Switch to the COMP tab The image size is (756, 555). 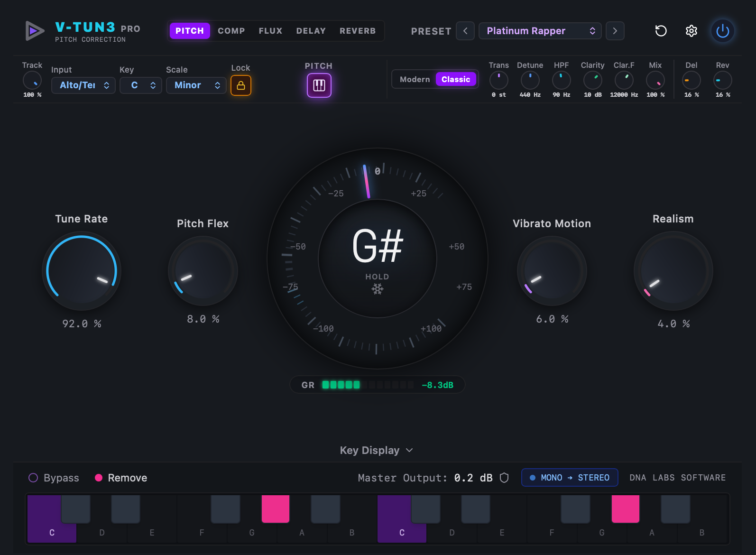click(231, 31)
